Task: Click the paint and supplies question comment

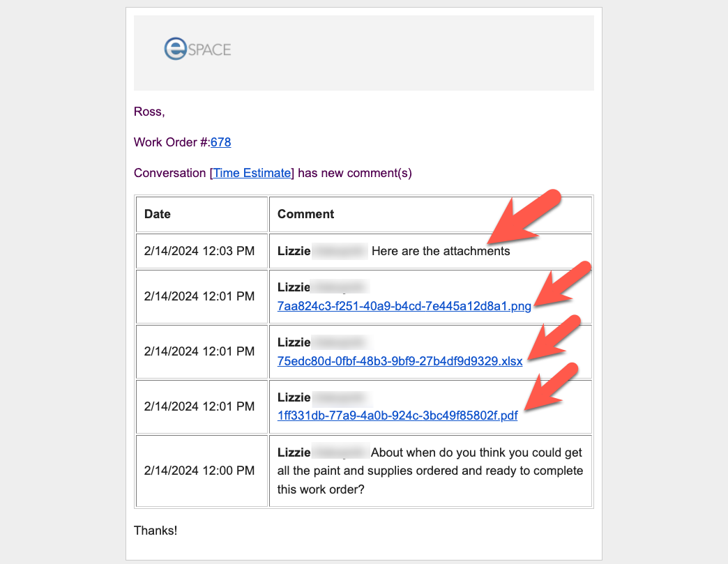Action: pos(430,471)
